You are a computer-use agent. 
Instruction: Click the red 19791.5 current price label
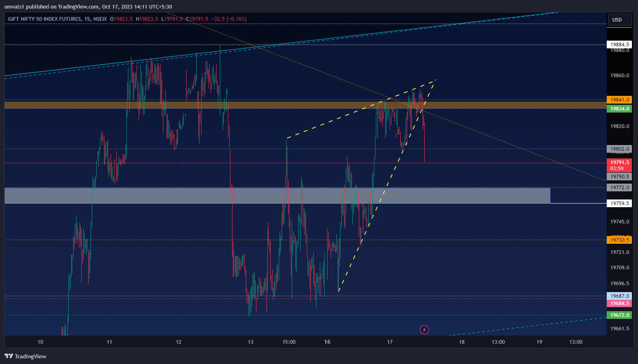(619, 162)
